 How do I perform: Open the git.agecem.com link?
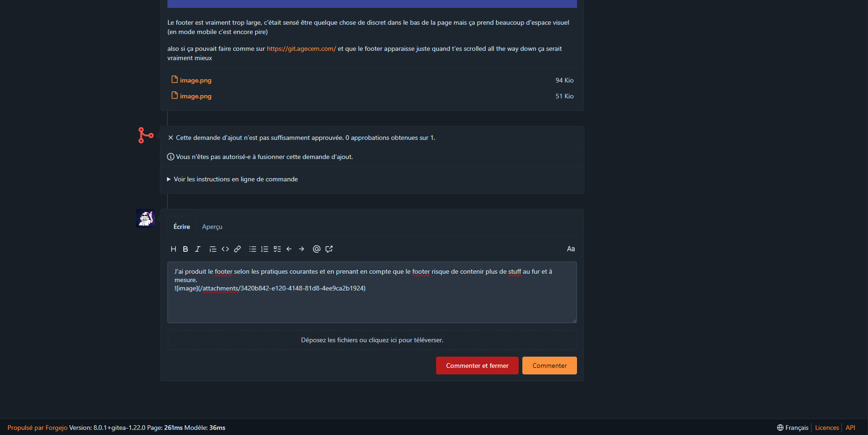pyautogui.click(x=301, y=48)
